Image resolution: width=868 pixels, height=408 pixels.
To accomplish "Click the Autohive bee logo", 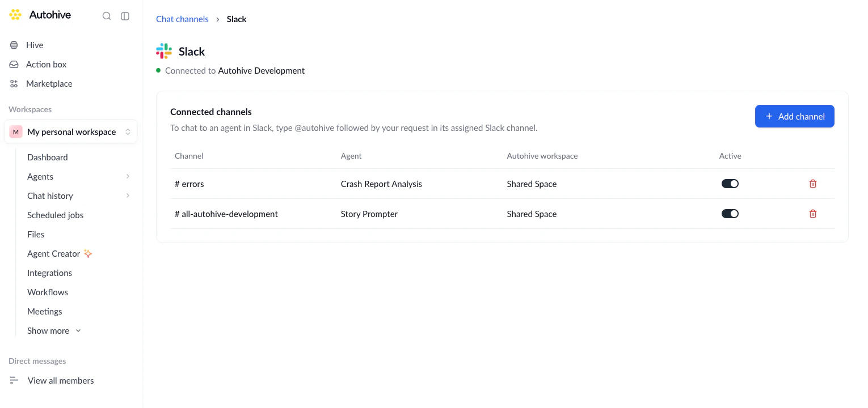I will pos(15,15).
